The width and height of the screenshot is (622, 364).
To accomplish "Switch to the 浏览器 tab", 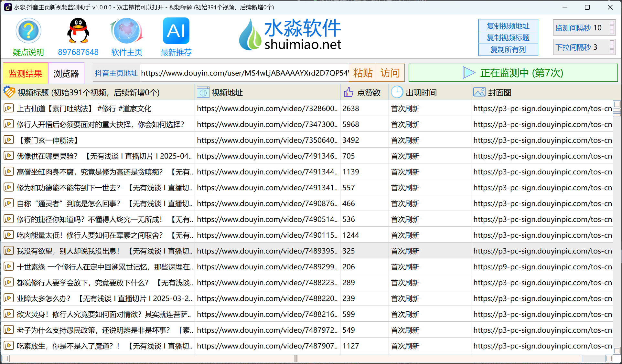I will click(66, 73).
